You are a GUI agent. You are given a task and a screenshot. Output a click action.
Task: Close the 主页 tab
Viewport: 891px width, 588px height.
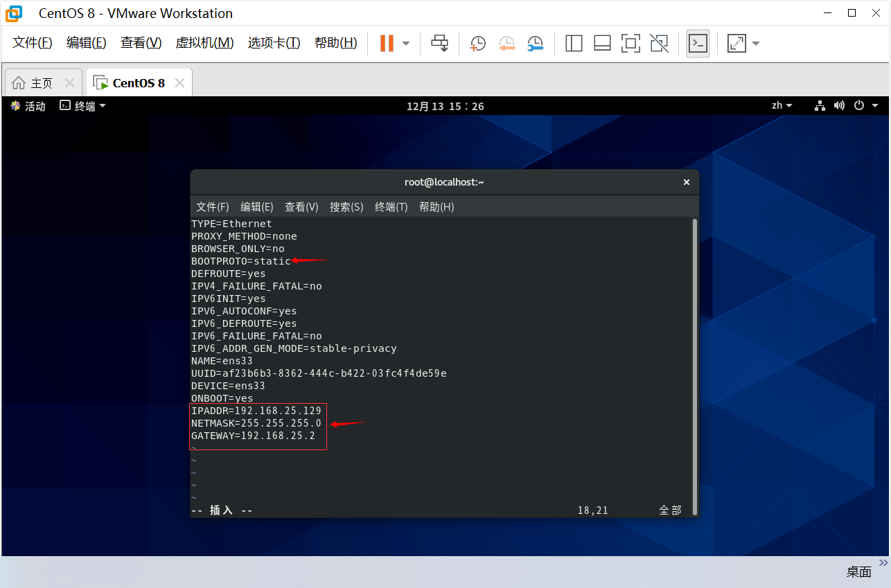(69, 83)
